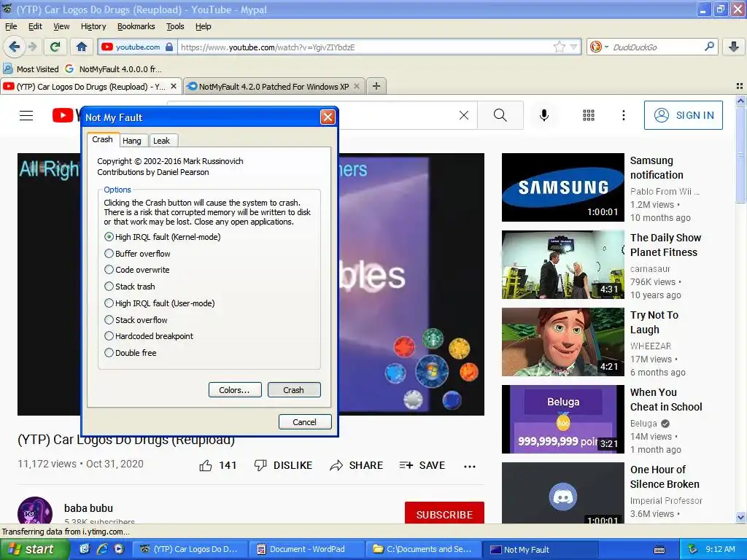Click the YouTube logo

pos(65,115)
